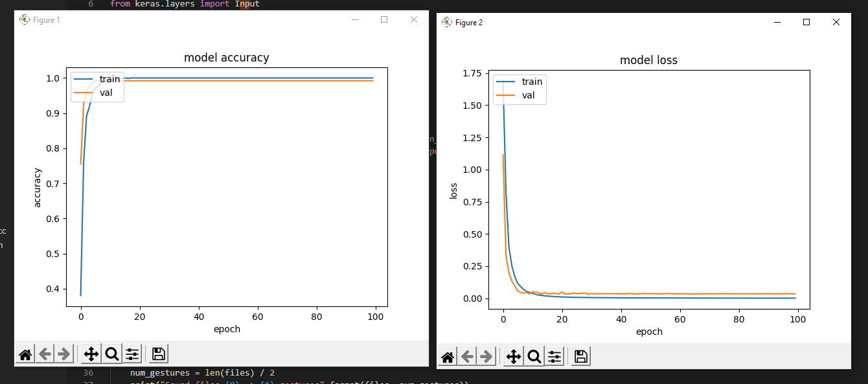This screenshot has height=384, width=868.
Task: Click the 'Figure 2' window title text
Action: (x=469, y=23)
